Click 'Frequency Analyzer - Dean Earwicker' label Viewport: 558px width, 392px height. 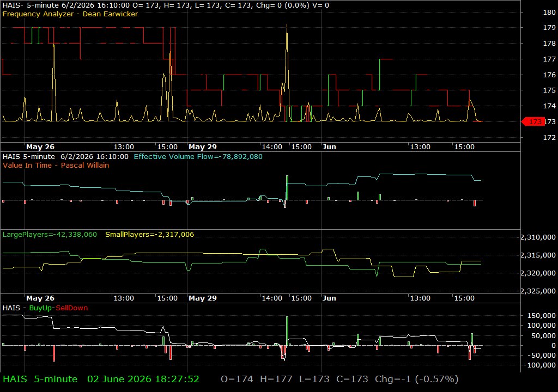click(70, 14)
